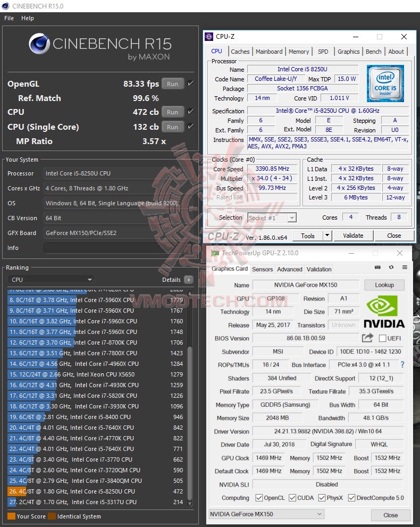Switch to the CPU-Z Caches tab
The image size is (420, 527).
pyautogui.click(x=240, y=52)
